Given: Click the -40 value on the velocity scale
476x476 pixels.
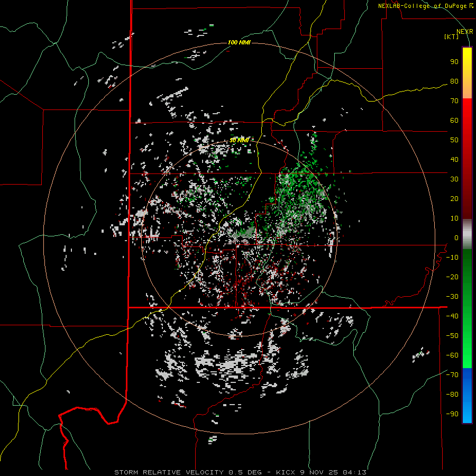Looking at the screenshot, I should pos(452,316).
